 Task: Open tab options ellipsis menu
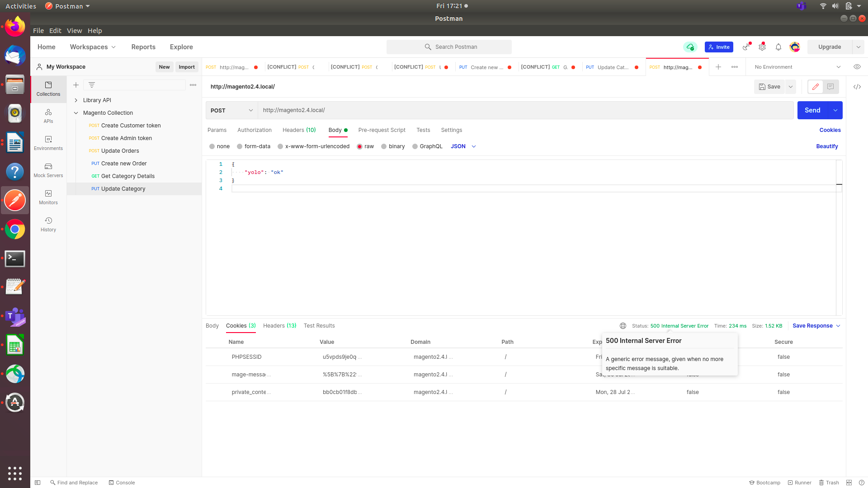coord(735,67)
